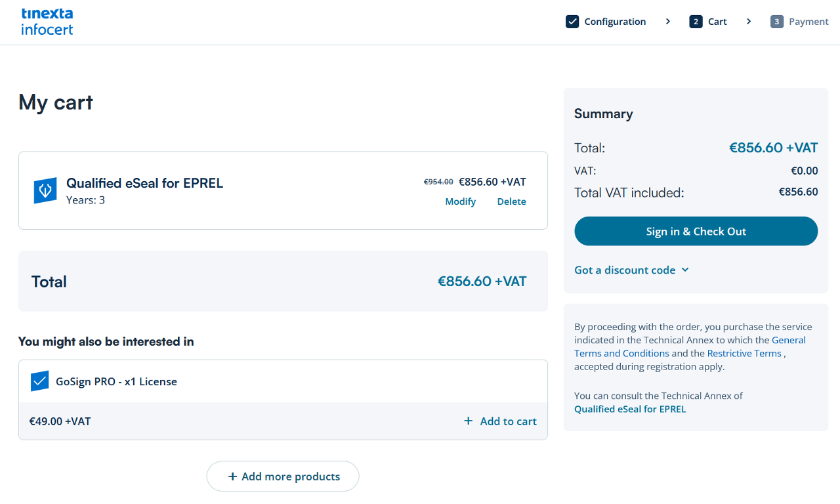Click the step 2 Cart number badge
The width and height of the screenshot is (840, 504).
pos(696,22)
